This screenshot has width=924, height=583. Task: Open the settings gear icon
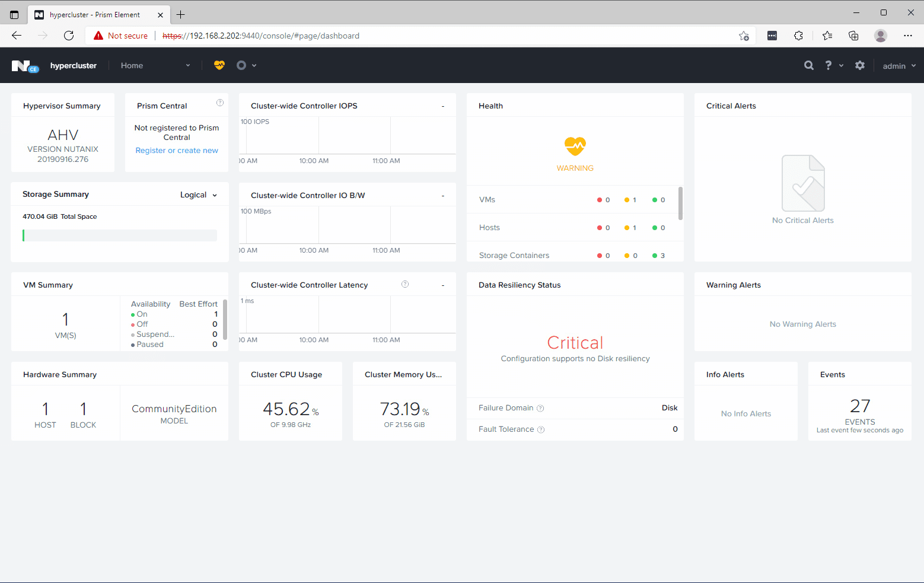point(860,65)
